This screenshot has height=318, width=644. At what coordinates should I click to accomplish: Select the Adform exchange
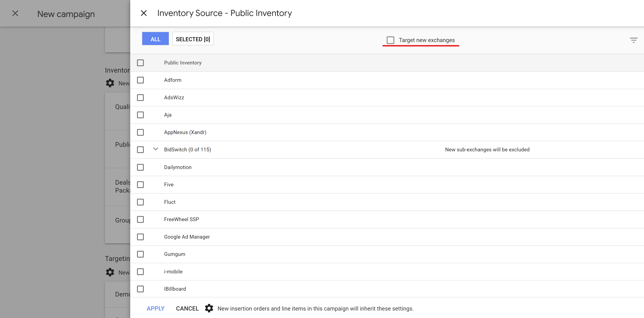point(141,80)
